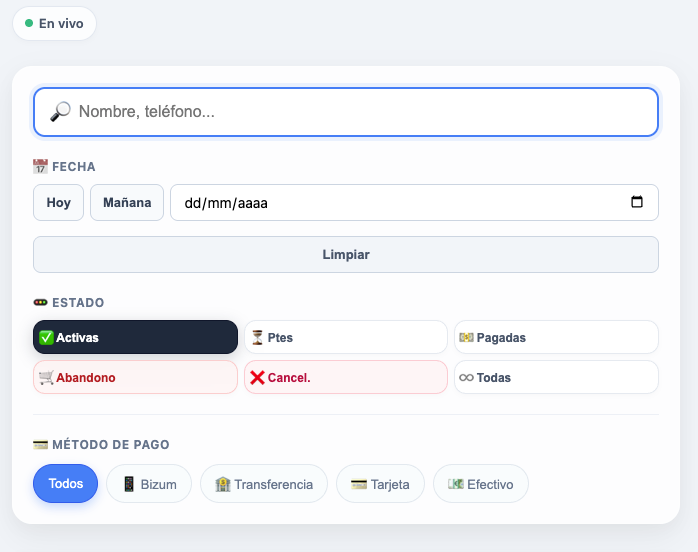
Task: Filter by Cancel. status
Action: [346, 377]
